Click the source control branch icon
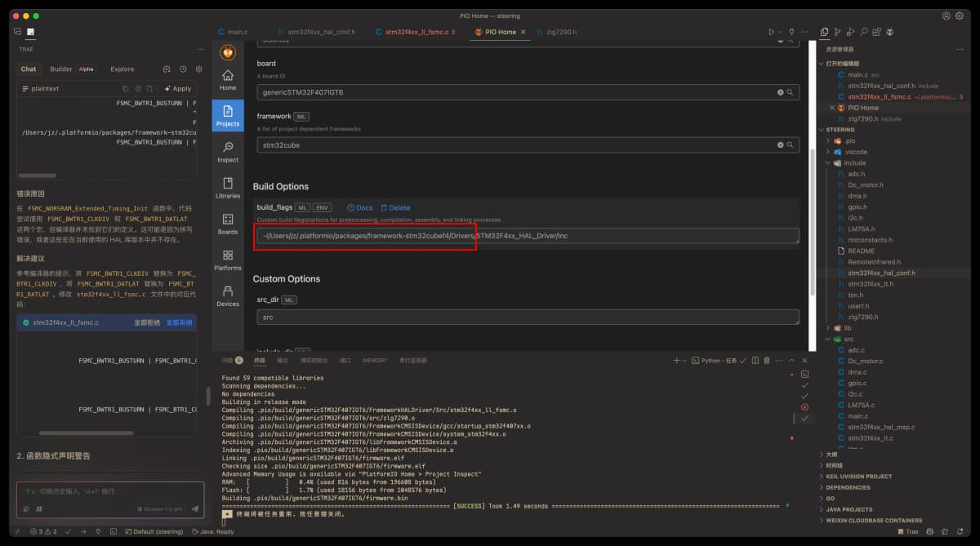Screen dimensions: 980x546 click(x=837, y=32)
